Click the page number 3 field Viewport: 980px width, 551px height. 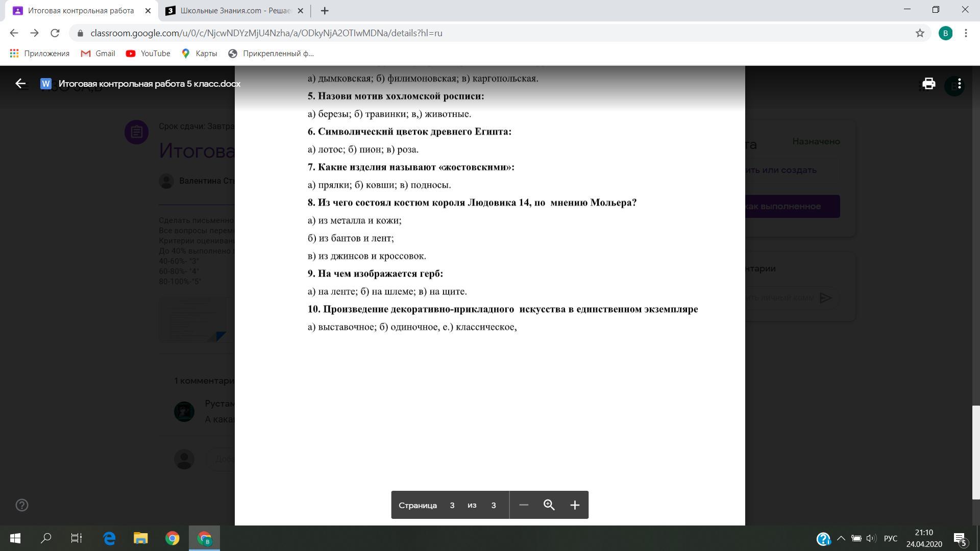tap(452, 505)
